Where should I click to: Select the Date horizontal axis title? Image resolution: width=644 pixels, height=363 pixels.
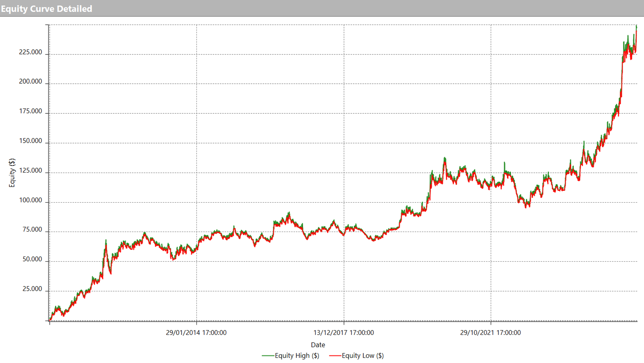tap(318, 345)
